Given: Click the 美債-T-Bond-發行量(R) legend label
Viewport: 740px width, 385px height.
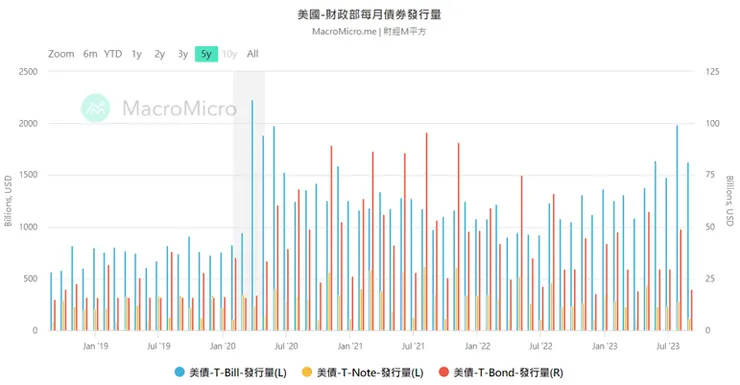Looking at the screenshot, I should tap(508, 372).
